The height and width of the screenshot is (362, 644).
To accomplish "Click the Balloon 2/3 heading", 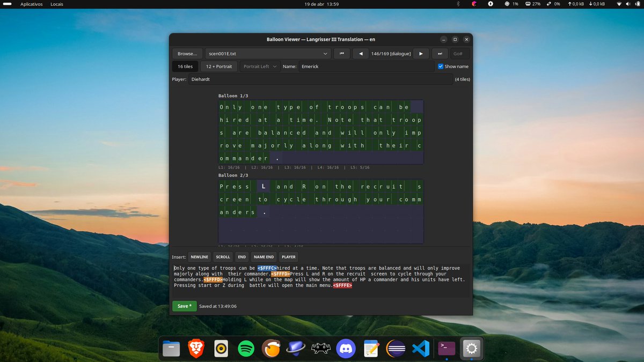I will click(x=233, y=175).
